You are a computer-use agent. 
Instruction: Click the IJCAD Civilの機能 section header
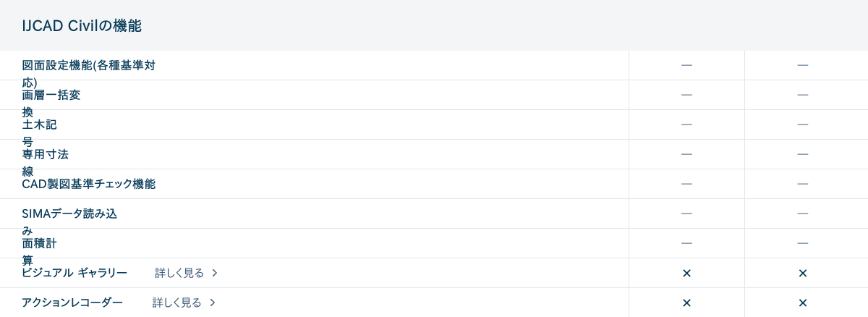pos(82,26)
